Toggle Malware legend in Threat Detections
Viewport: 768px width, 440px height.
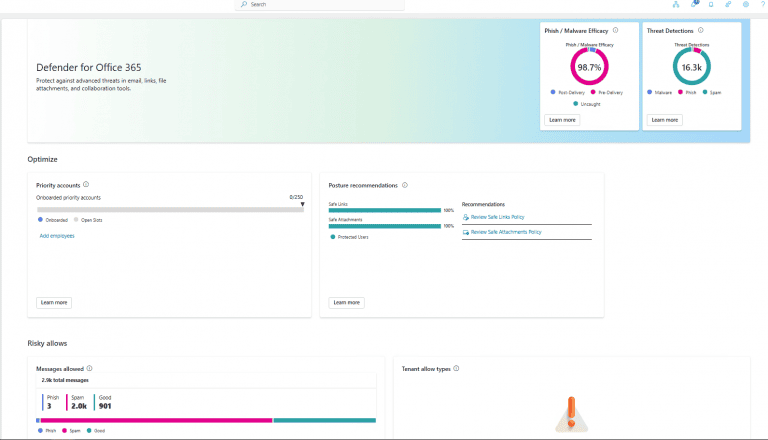click(x=660, y=92)
